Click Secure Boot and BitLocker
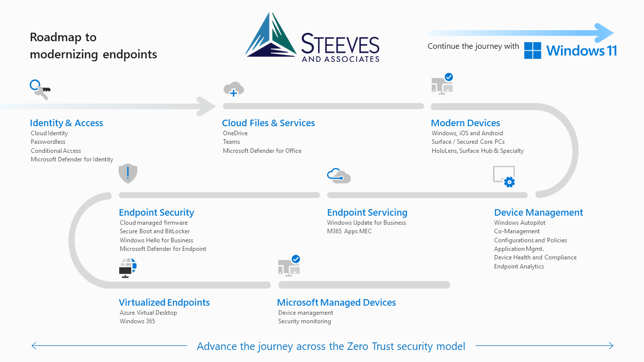644x362 pixels. coord(155,231)
